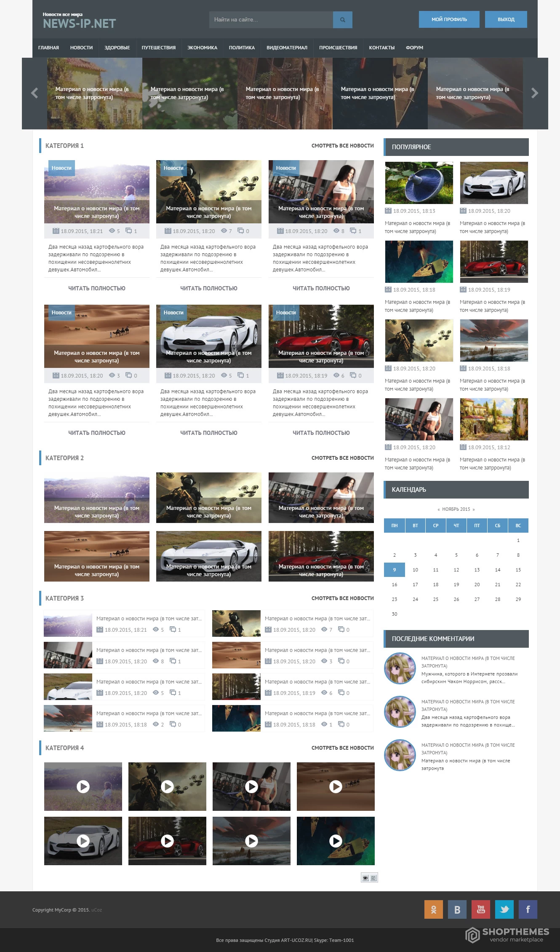The height and width of the screenshot is (952, 560).
Task: Open Смотреть все новости for Категория 2
Action: pos(343,458)
